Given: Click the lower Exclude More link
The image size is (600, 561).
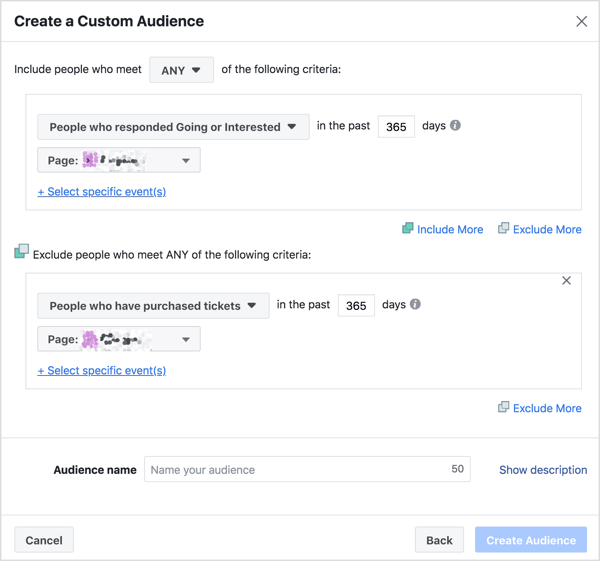Looking at the screenshot, I should [539, 408].
